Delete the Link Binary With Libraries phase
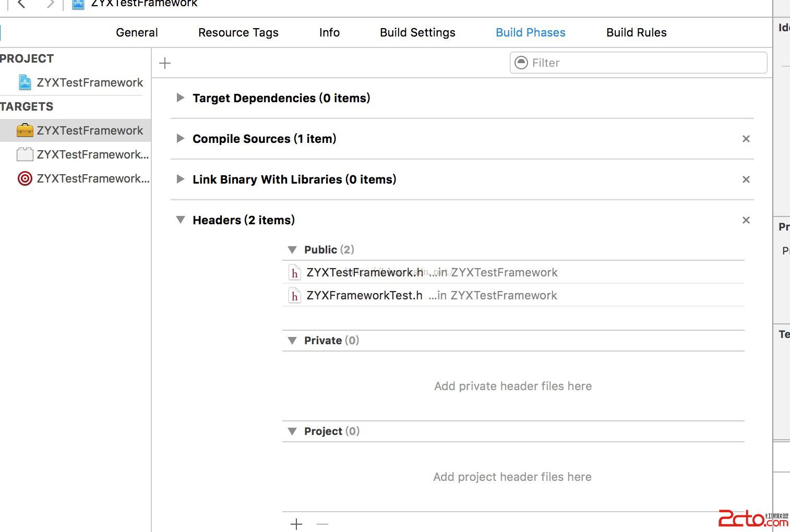790x532 pixels. coord(746,179)
